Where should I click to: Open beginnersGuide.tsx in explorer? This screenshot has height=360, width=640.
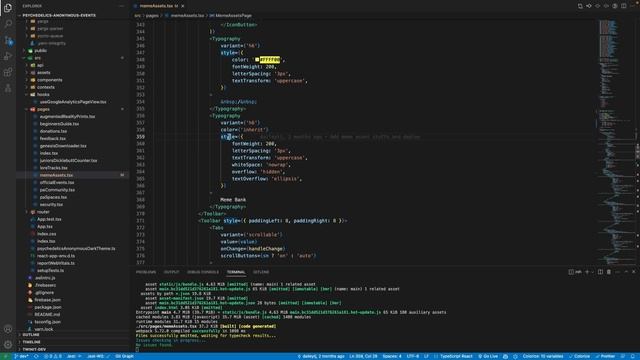coord(60,124)
